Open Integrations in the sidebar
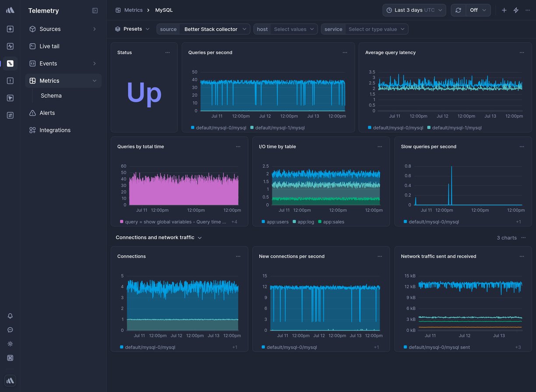 [x=63, y=130]
